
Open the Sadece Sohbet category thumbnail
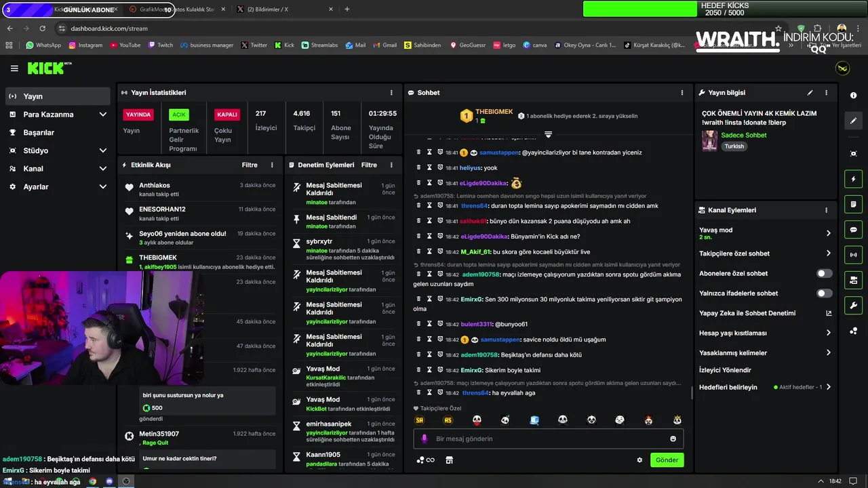[709, 140]
